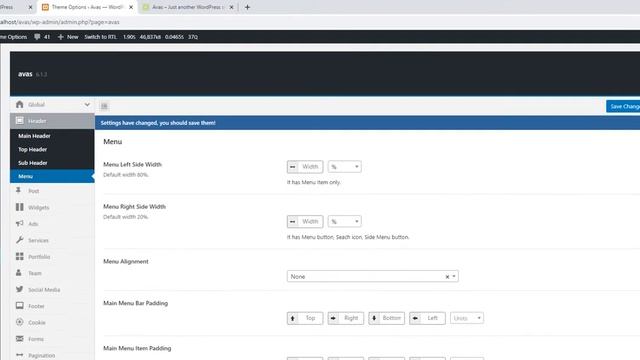The height and width of the screenshot is (360, 640).
Task: Switch to Theme Options browser tab
Action: (x=87, y=7)
